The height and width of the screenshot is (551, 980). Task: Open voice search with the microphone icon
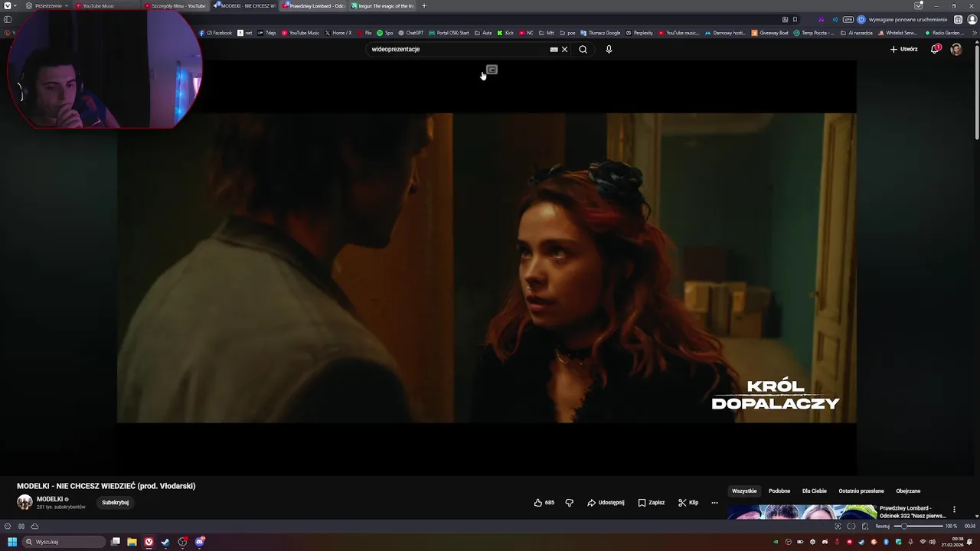(609, 49)
